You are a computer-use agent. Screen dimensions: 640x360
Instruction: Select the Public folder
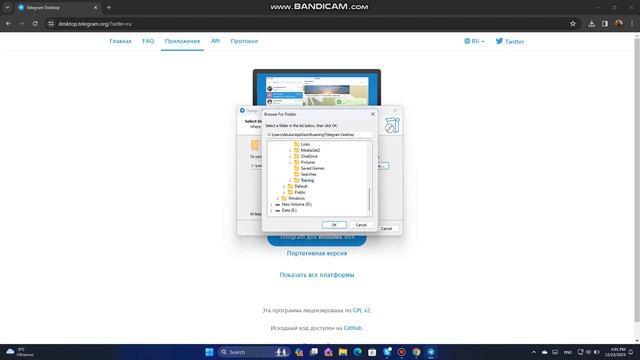click(x=300, y=192)
